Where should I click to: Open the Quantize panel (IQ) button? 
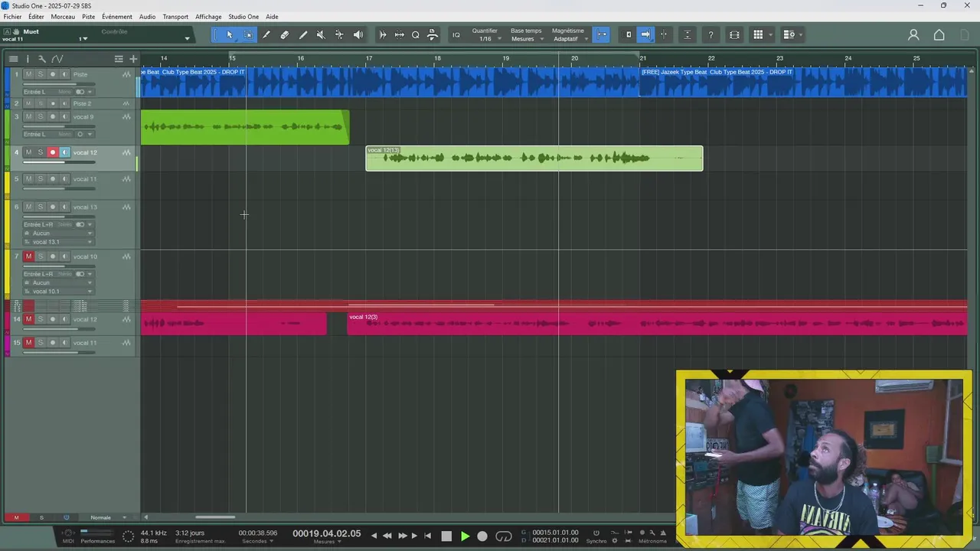pos(456,34)
